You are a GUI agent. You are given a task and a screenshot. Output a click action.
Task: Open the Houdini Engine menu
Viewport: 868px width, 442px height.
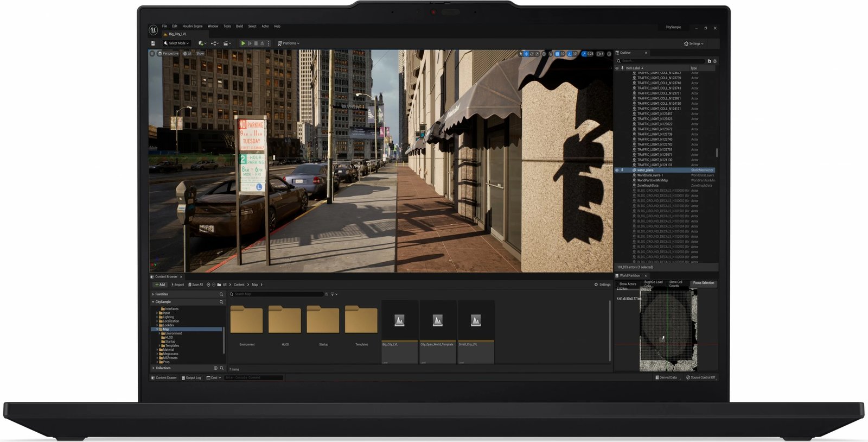point(192,26)
